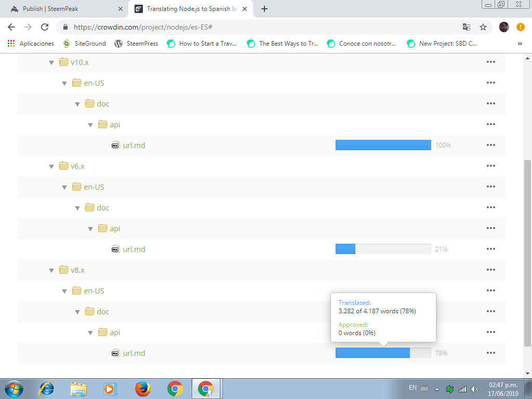Collapse the v8.x folder arrow
The image size is (532, 399).
point(51,270)
